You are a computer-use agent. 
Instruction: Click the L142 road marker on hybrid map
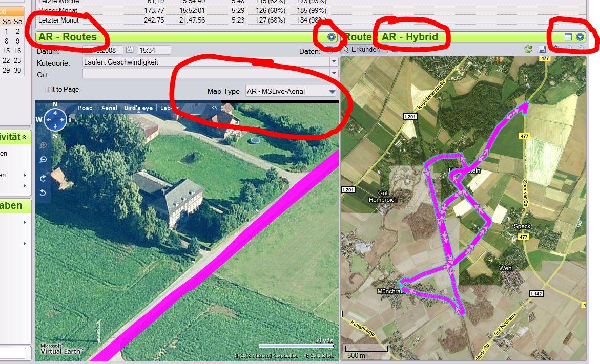[536, 294]
